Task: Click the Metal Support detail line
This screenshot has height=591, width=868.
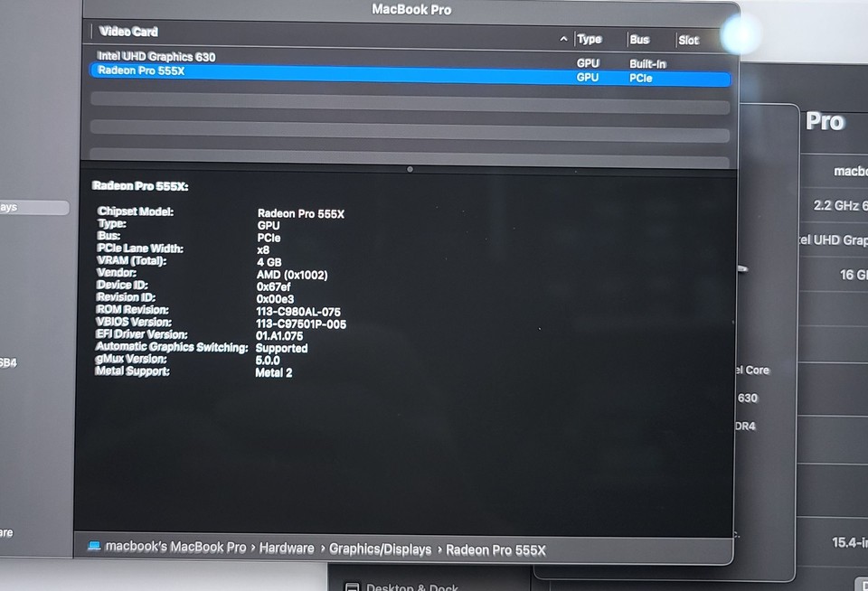Action: [x=273, y=372]
